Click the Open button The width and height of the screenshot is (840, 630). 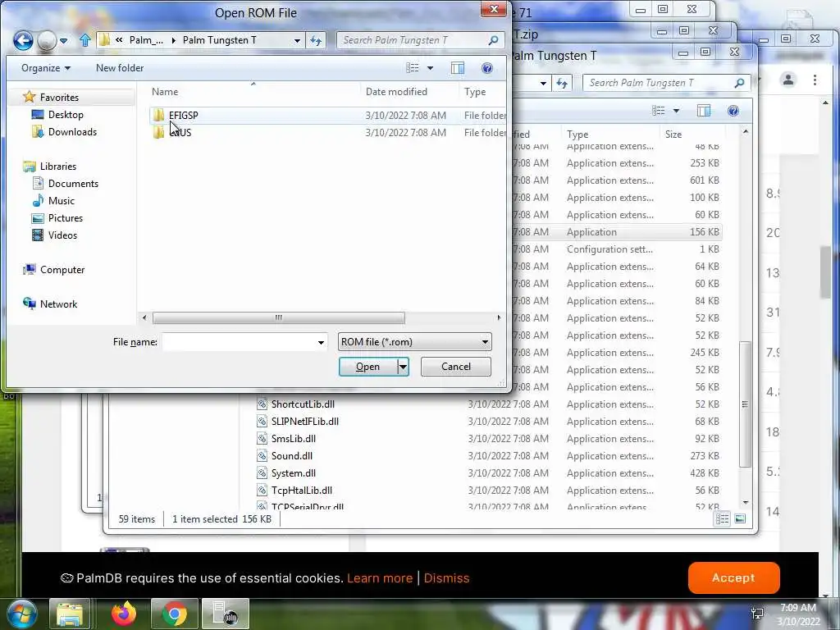pos(368,367)
